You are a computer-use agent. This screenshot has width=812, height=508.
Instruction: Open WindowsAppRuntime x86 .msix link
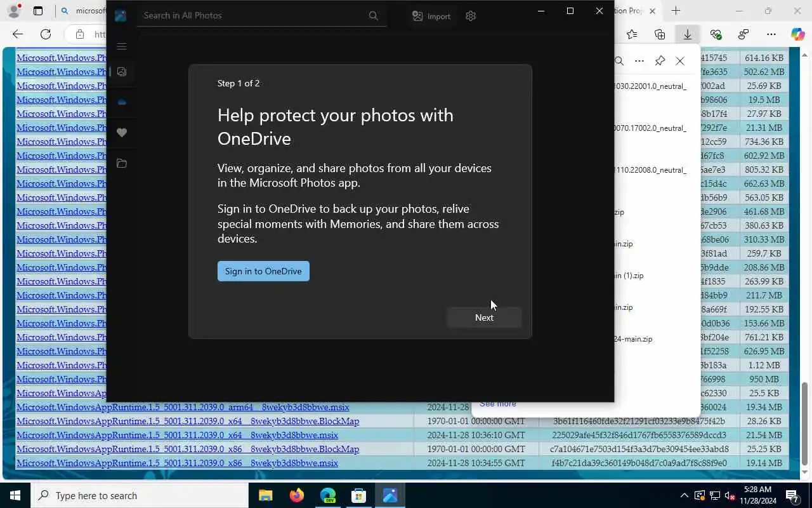(x=177, y=463)
